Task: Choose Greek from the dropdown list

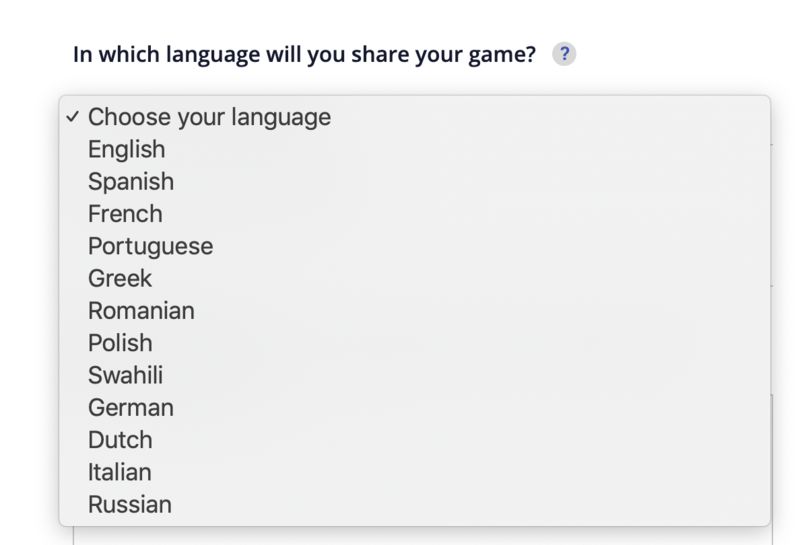Action: coord(120,278)
